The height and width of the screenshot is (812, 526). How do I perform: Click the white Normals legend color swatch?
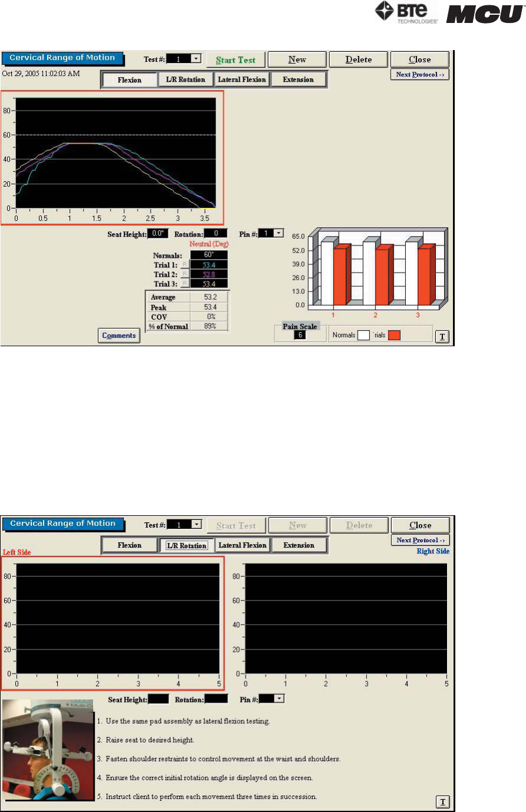click(x=363, y=335)
